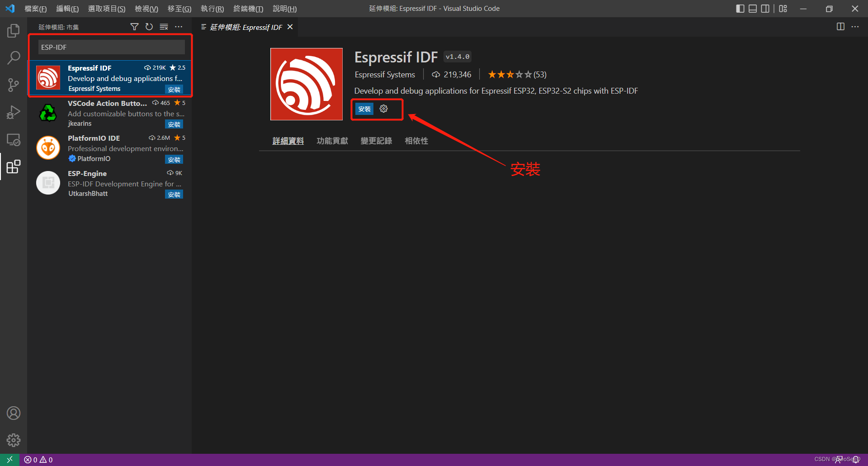Refresh the extensions marketplace list

click(x=149, y=27)
